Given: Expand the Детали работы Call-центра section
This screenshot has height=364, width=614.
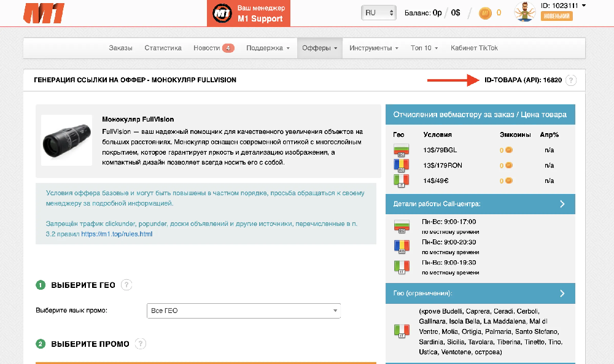Looking at the screenshot, I should pyautogui.click(x=480, y=204).
